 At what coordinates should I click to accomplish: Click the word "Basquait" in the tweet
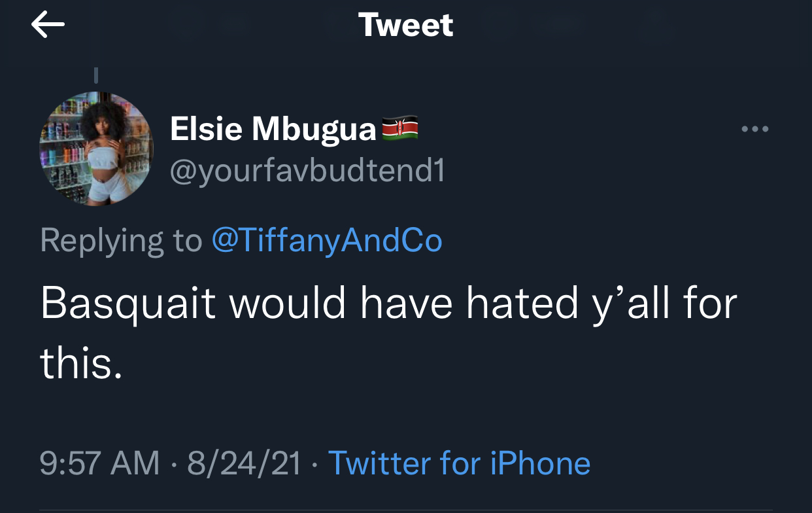tap(128, 304)
